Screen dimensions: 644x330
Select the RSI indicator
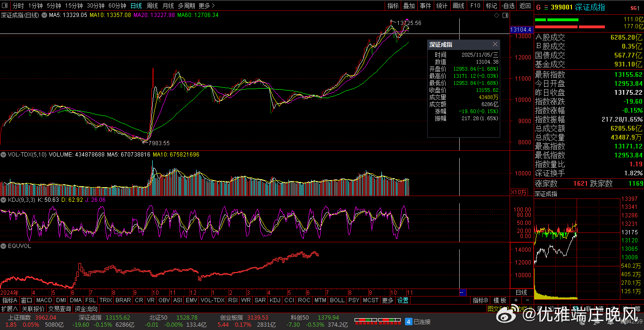pos(233,300)
